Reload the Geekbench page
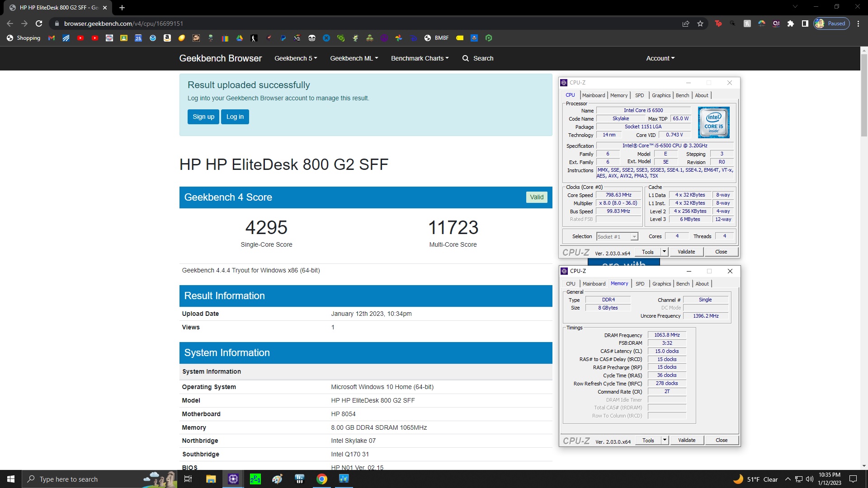The width and height of the screenshot is (868, 488). [39, 23]
